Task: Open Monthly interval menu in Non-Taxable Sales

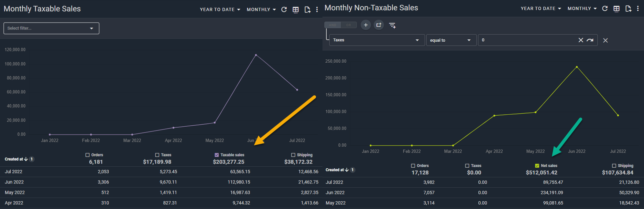Action: tap(582, 9)
